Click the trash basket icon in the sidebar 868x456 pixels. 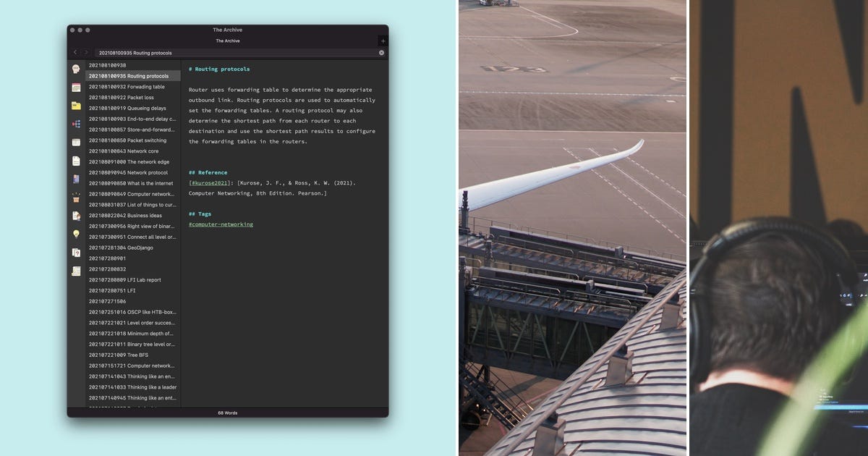pos(75,195)
